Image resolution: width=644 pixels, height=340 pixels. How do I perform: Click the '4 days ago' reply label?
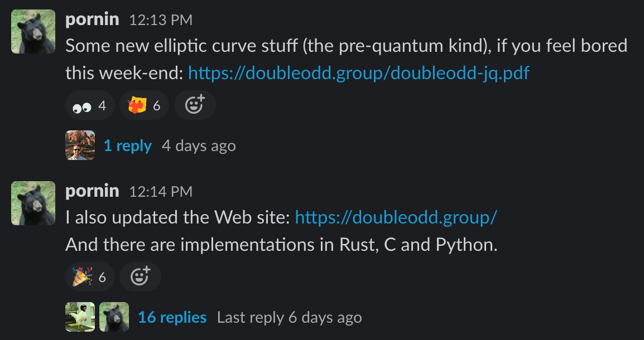point(199,145)
